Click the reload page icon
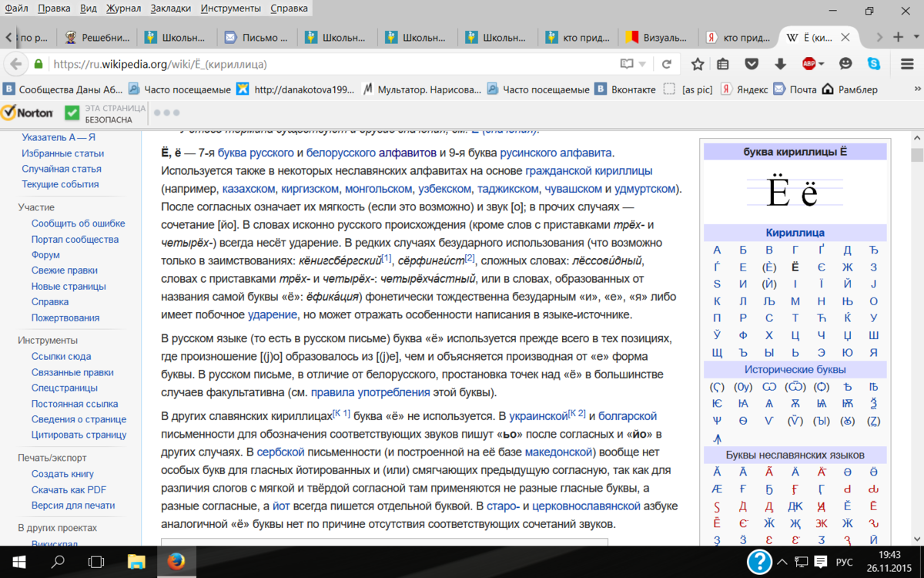 click(667, 64)
